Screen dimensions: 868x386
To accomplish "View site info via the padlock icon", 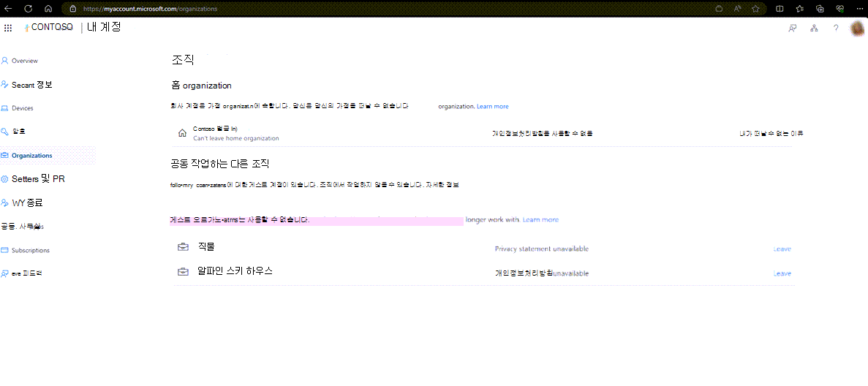I will pyautogui.click(x=72, y=9).
